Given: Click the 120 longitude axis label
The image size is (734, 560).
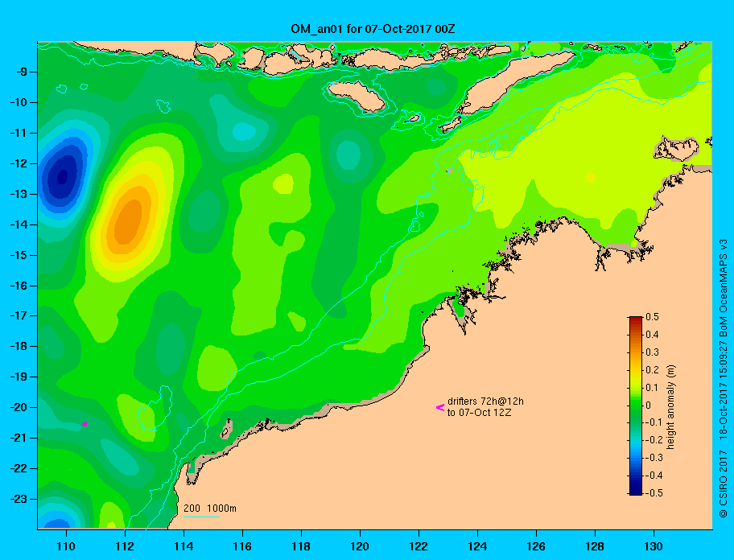Looking at the screenshot, I should [x=360, y=546].
